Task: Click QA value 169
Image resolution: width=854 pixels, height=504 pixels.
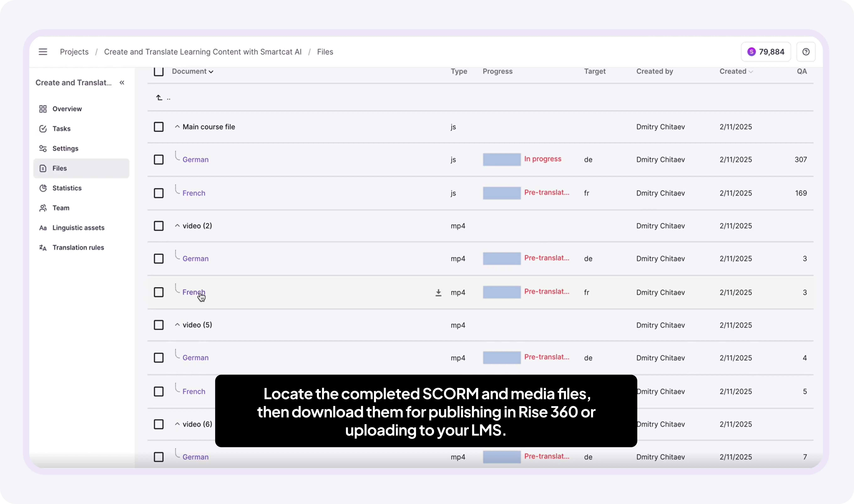Action: tap(801, 193)
